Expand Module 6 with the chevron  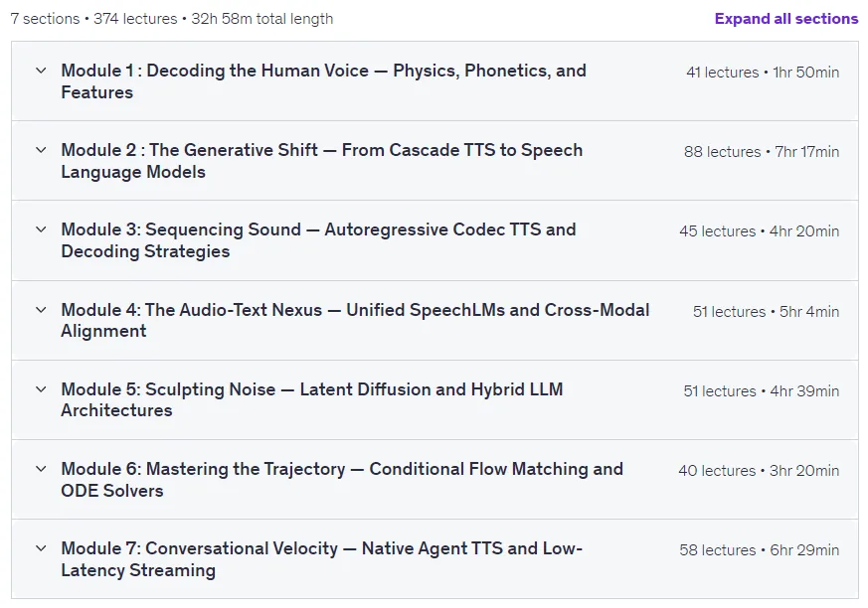[41, 469]
